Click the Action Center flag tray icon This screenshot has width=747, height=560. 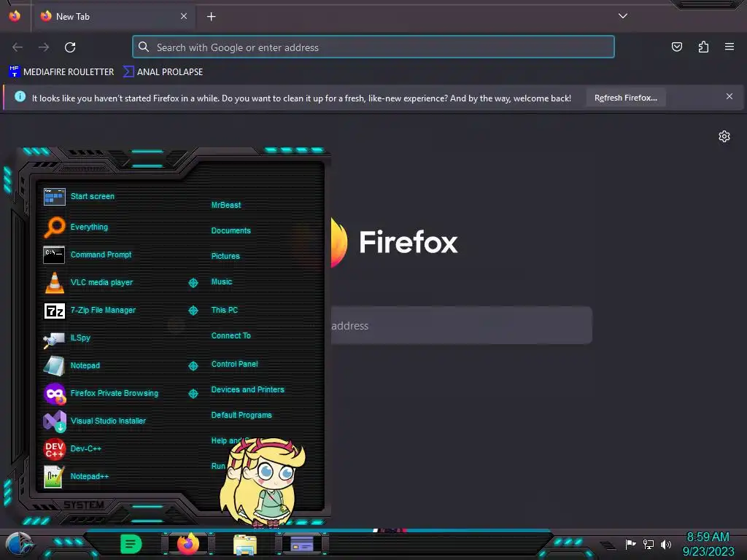[x=630, y=544]
